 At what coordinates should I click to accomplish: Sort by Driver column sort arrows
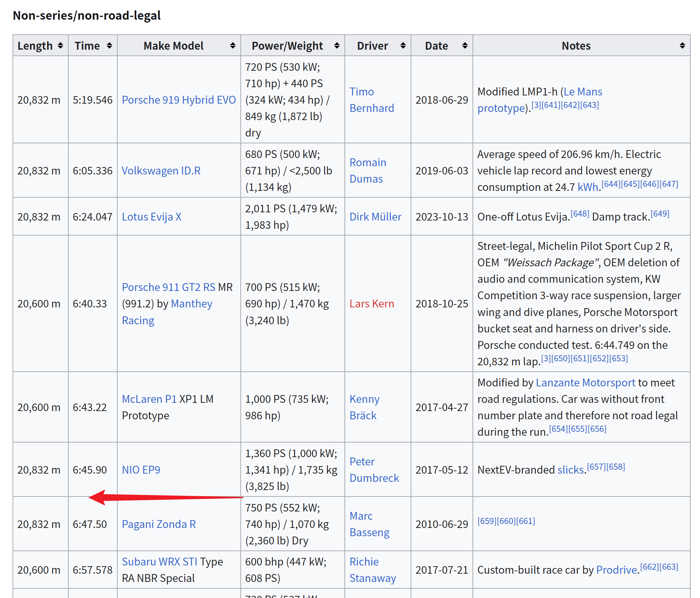[403, 45]
